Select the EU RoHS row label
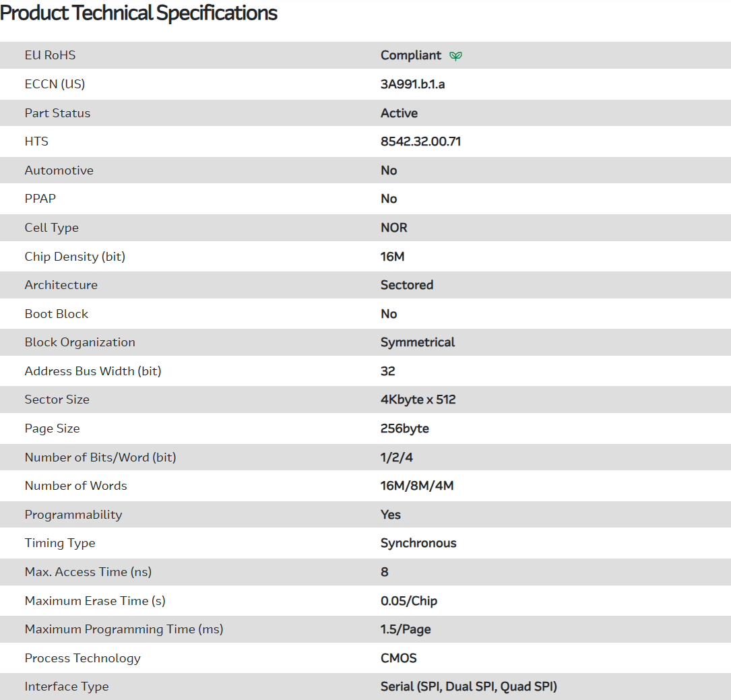Screen dimensions: 731x700 [x=51, y=55]
